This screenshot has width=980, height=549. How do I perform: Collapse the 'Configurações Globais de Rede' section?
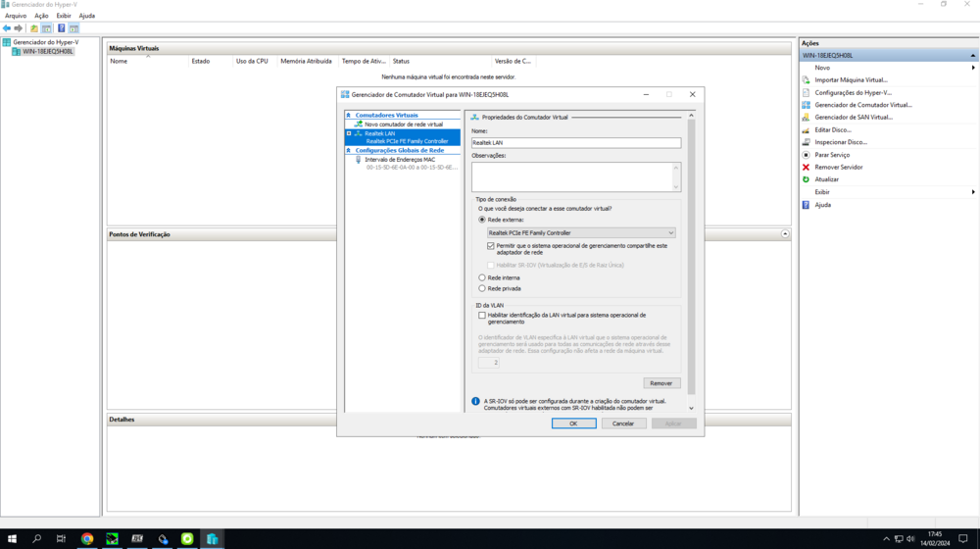pyautogui.click(x=348, y=150)
